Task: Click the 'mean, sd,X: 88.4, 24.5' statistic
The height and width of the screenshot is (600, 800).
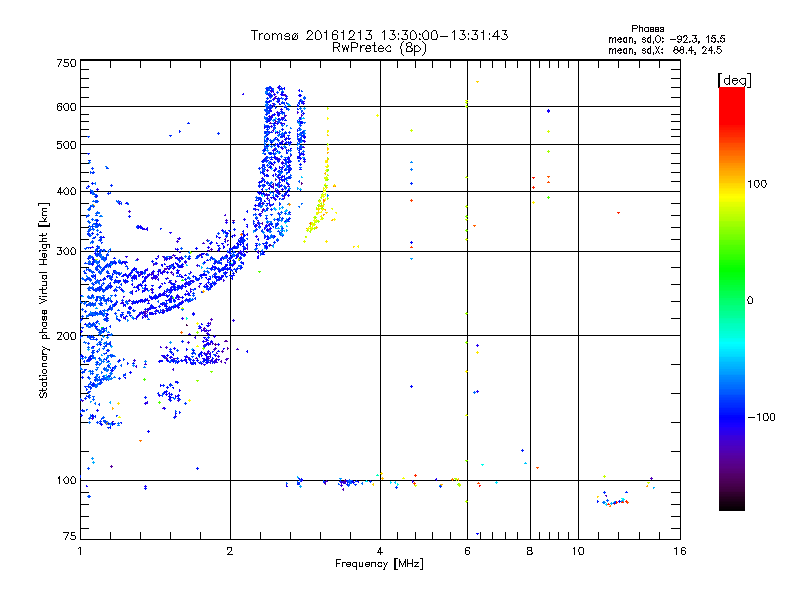Action: 665,51
